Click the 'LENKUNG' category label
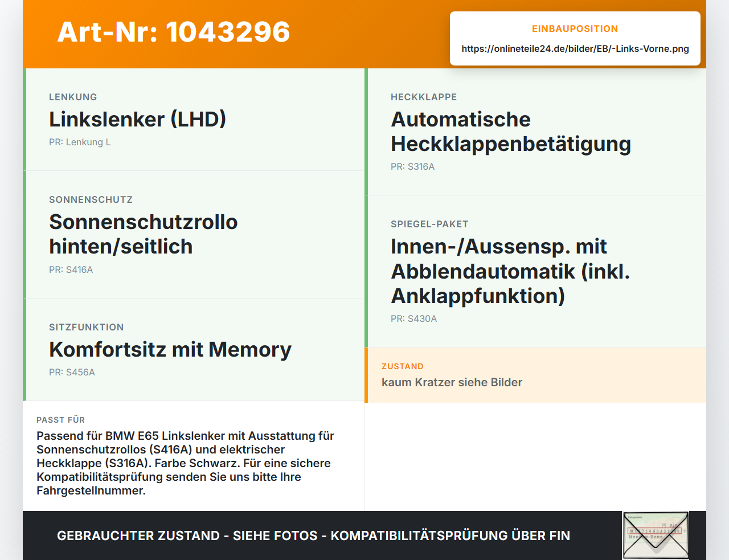The height and width of the screenshot is (560, 729). pos(73,97)
